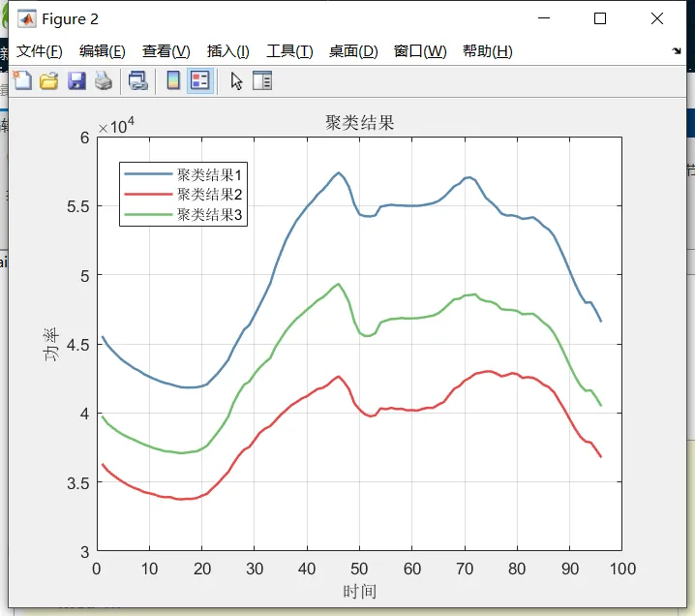Click y-axis tick label 3.5
Viewport: 695px width, 616px height.
click(78, 483)
